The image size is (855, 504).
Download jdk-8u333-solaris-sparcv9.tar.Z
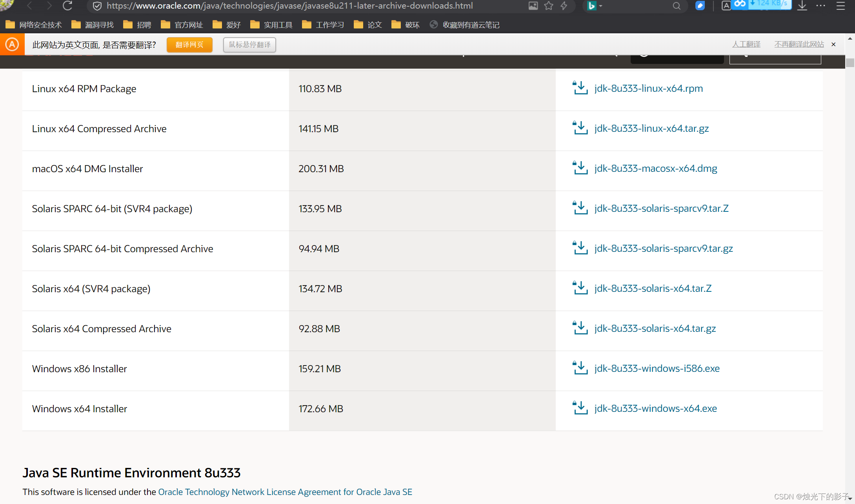point(662,209)
